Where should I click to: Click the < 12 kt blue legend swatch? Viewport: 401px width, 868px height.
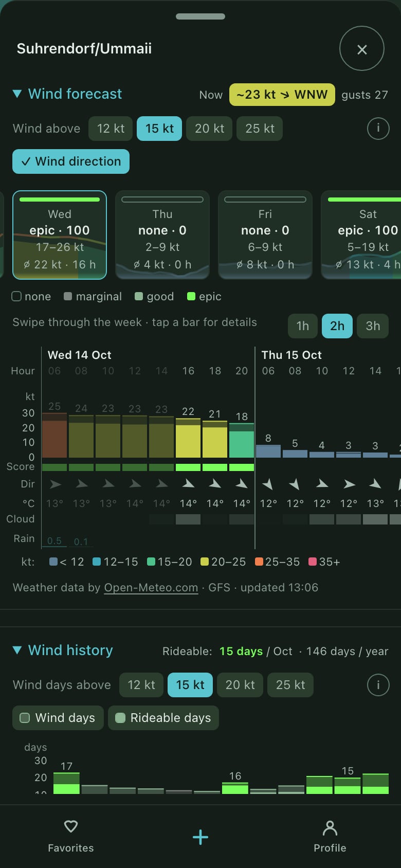point(53,562)
